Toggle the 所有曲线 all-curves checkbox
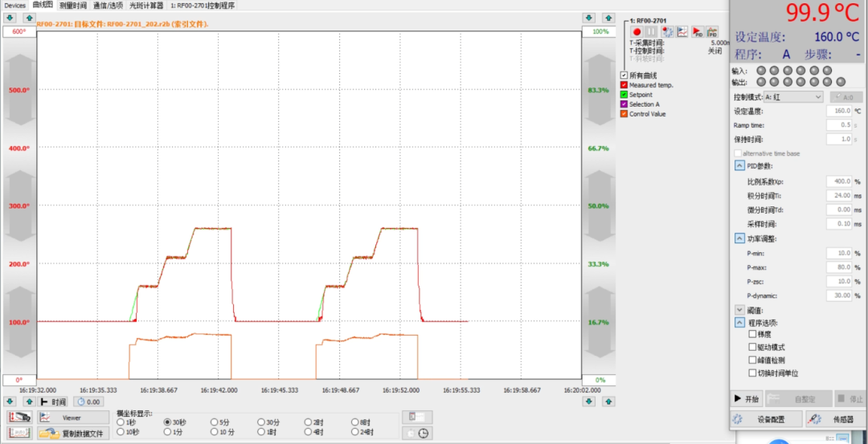The height and width of the screenshot is (444, 868). click(624, 75)
